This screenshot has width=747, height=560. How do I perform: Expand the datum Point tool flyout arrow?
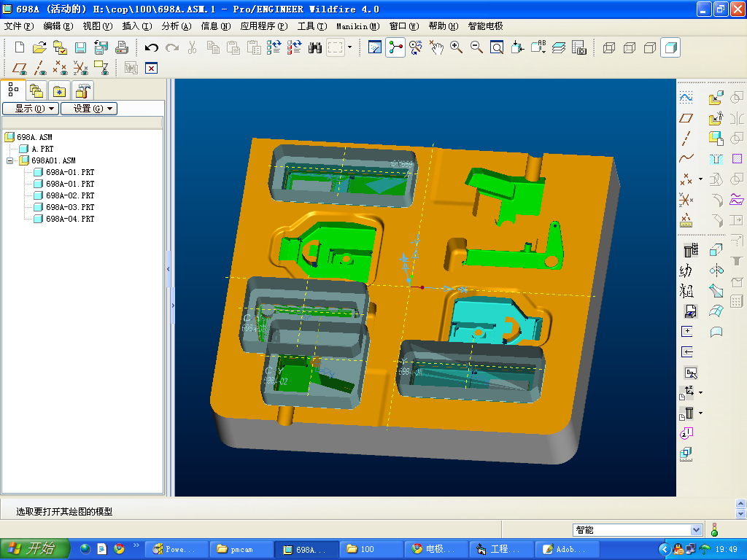pyautogui.click(x=700, y=179)
